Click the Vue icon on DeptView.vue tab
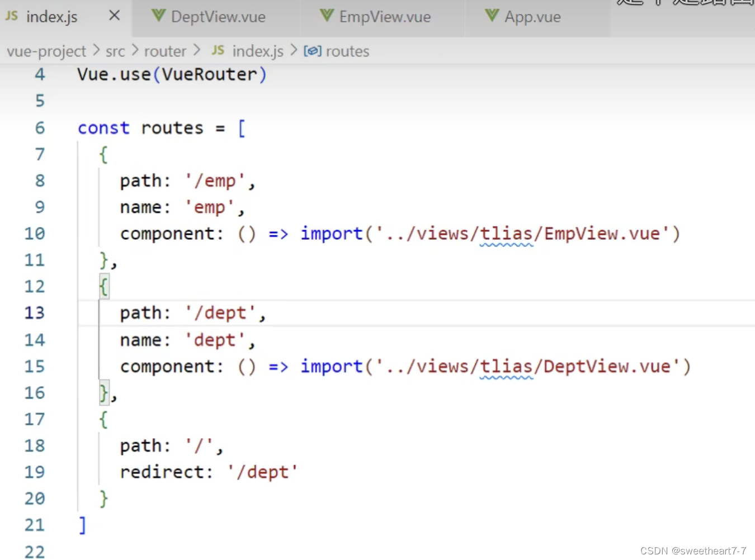Image resolution: width=755 pixels, height=560 pixels. (x=159, y=16)
